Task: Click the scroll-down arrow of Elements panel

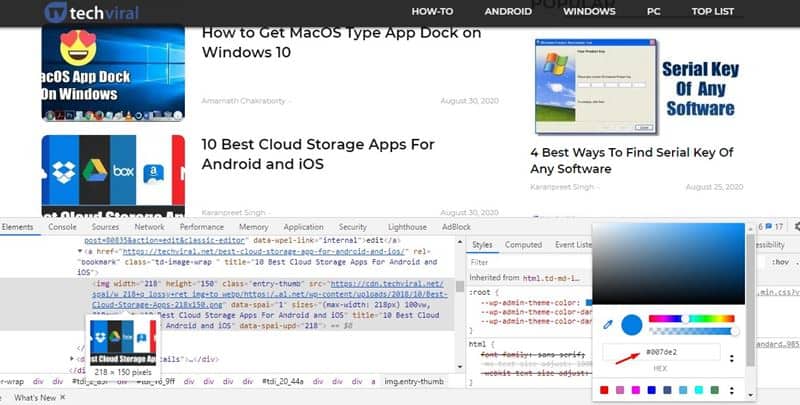Action: click(460, 367)
